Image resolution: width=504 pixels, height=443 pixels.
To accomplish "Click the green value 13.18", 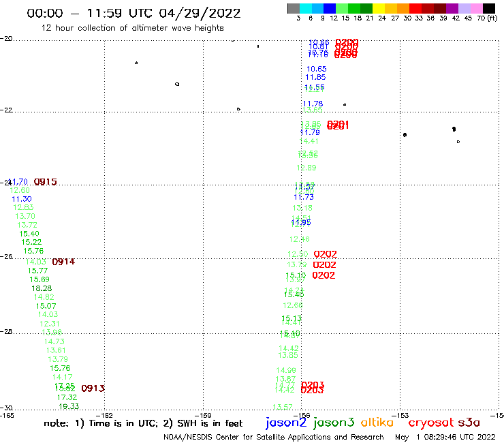I will (302, 208).
